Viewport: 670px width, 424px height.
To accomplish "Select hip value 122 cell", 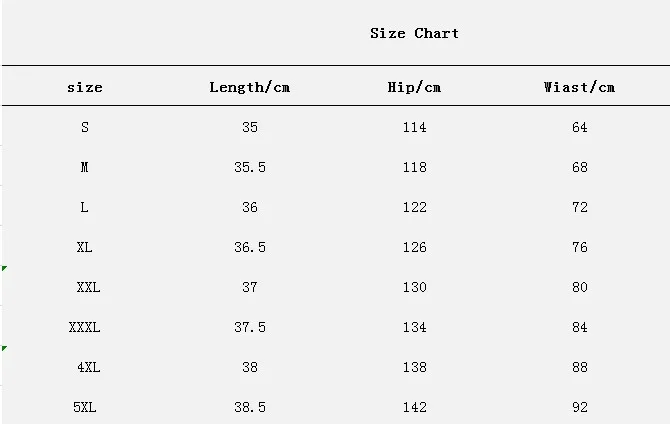I will (x=414, y=207).
